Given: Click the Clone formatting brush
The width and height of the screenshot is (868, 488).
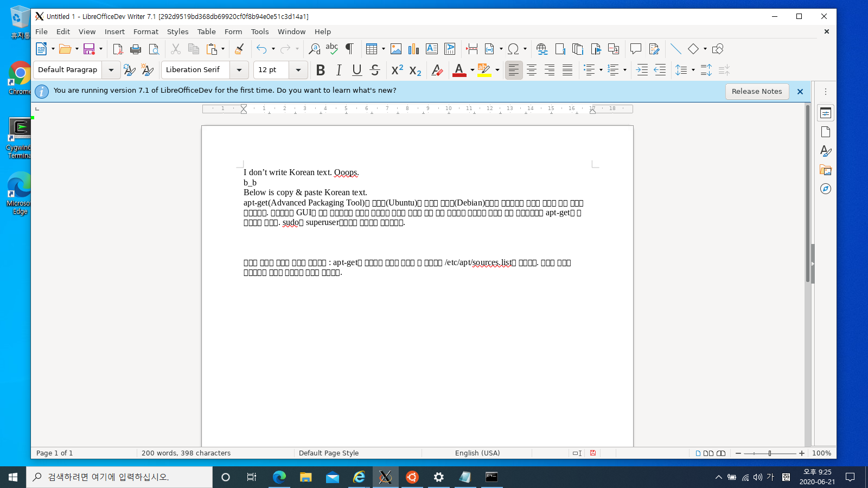Looking at the screenshot, I should click(239, 49).
